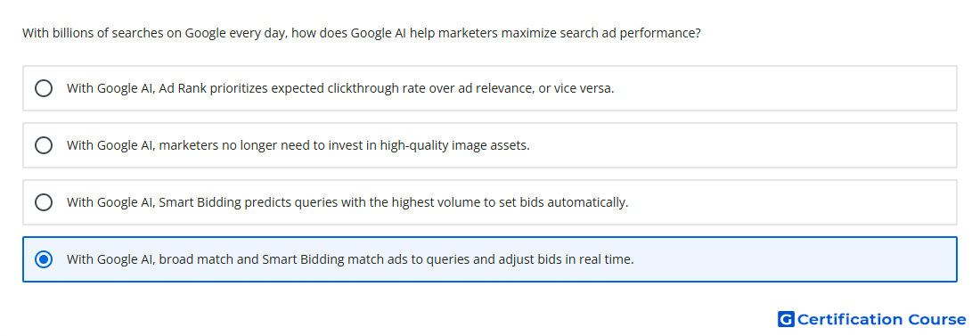Click the Ad Rank answer option text
The height and width of the screenshot is (336, 980).
(340, 88)
